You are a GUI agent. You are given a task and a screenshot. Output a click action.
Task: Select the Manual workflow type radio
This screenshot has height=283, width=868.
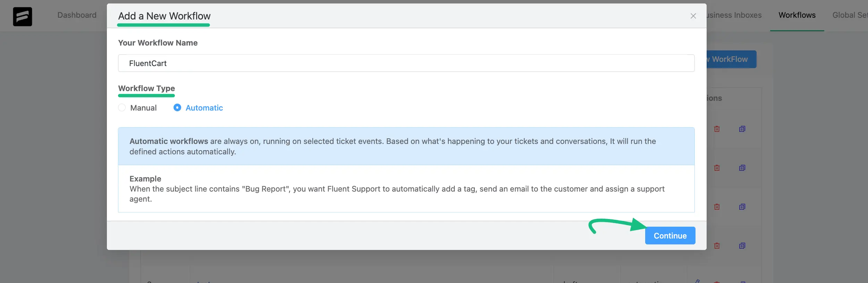click(122, 108)
